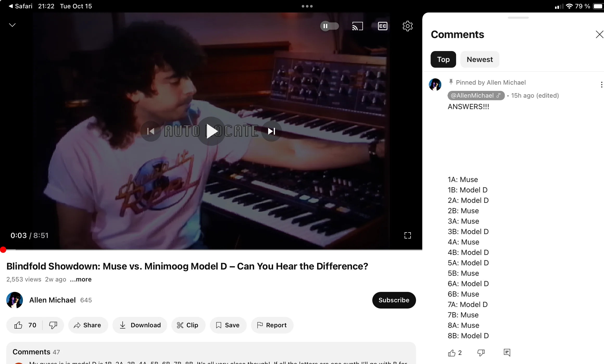Toggle closed captions CC button

382,26
